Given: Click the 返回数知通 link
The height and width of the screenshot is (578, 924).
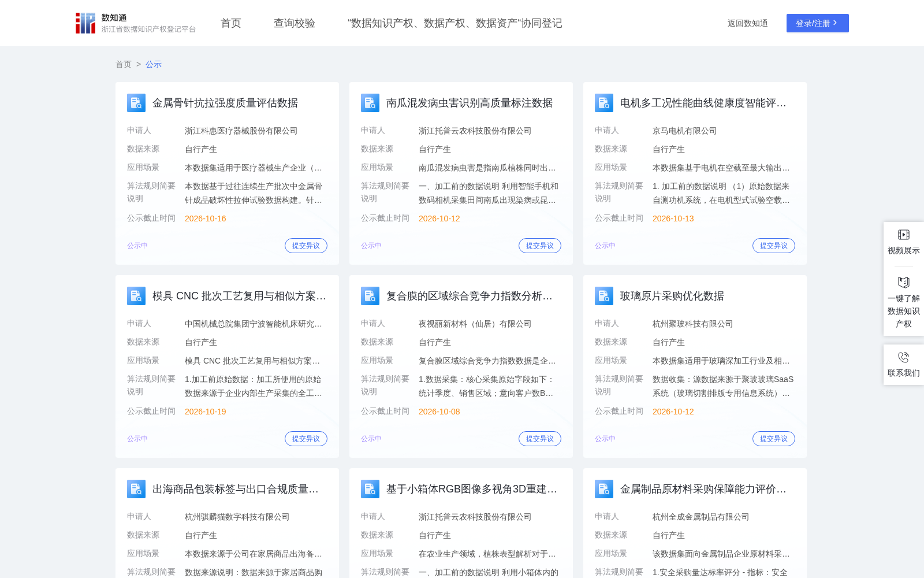Looking at the screenshot, I should tap(748, 23).
